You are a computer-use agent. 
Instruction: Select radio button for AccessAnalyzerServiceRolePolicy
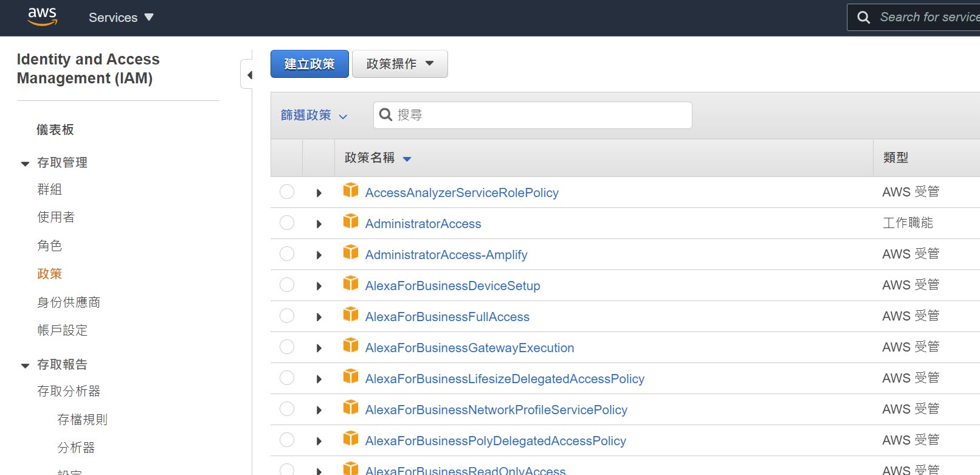[287, 192]
